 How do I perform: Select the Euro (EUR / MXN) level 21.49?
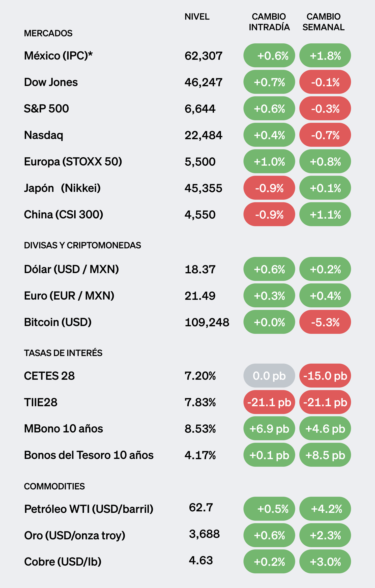pos(200,296)
